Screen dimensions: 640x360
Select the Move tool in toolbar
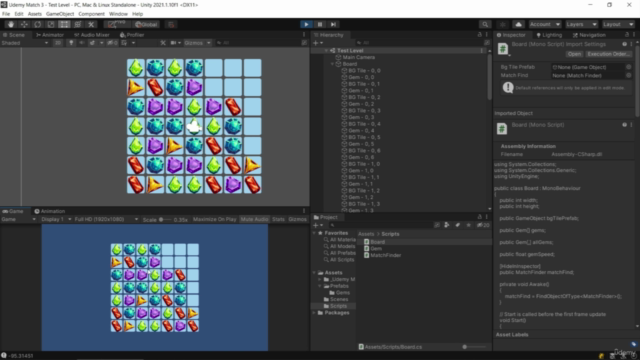point(24,24)
